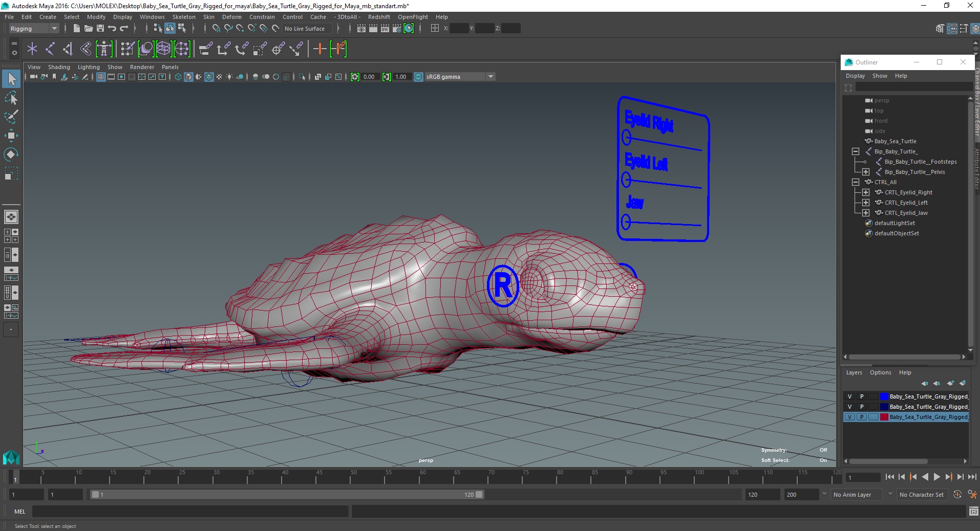This screenshot has width=980, height=531.
Task: Collapse the Bip_Baby_Turtle_ node in the Outliner
Action: (855, 151)
